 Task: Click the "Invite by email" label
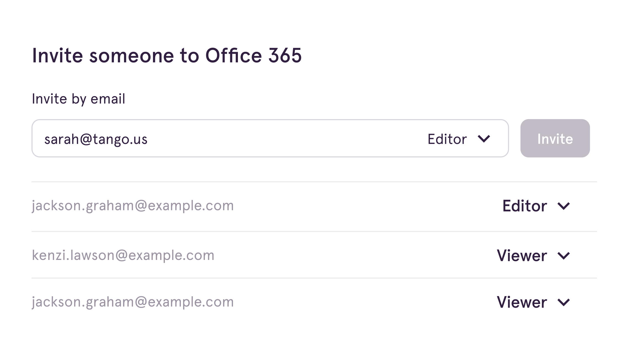pyautogui.click(x=79, y=99)
